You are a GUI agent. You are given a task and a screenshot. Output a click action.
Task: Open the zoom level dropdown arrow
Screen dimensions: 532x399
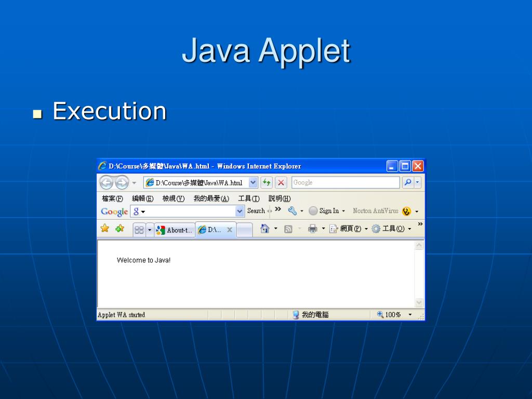[410, 315]
